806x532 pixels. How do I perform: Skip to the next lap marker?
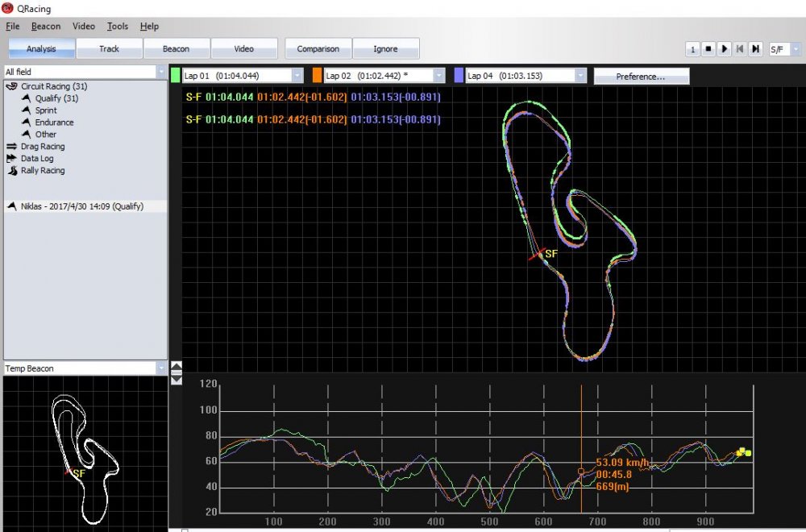coord(755,49)
